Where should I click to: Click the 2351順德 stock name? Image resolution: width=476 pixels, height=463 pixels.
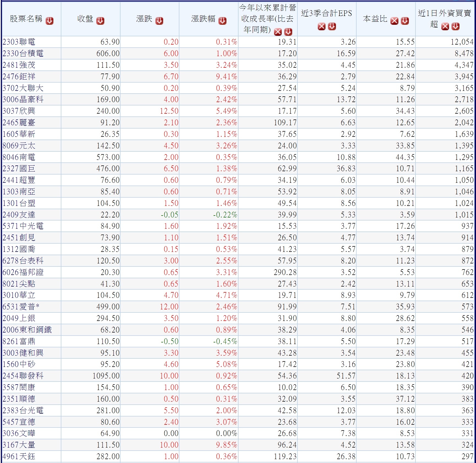[19, 399]
